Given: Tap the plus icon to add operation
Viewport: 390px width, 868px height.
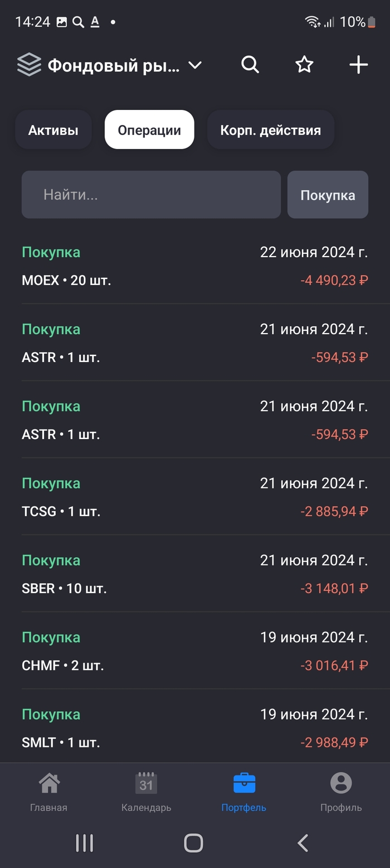Looking at the screenshot, I should (358, 65).
